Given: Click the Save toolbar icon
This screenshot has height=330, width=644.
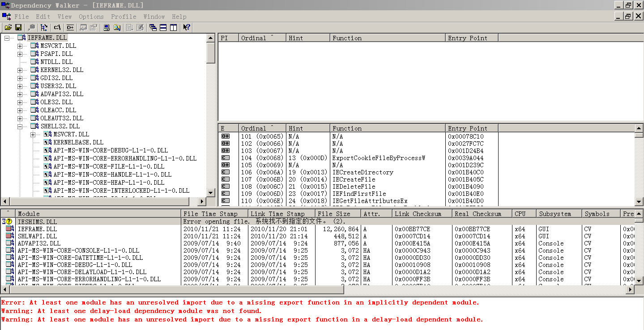Looking at the screenshot, I should coord(18,27).
